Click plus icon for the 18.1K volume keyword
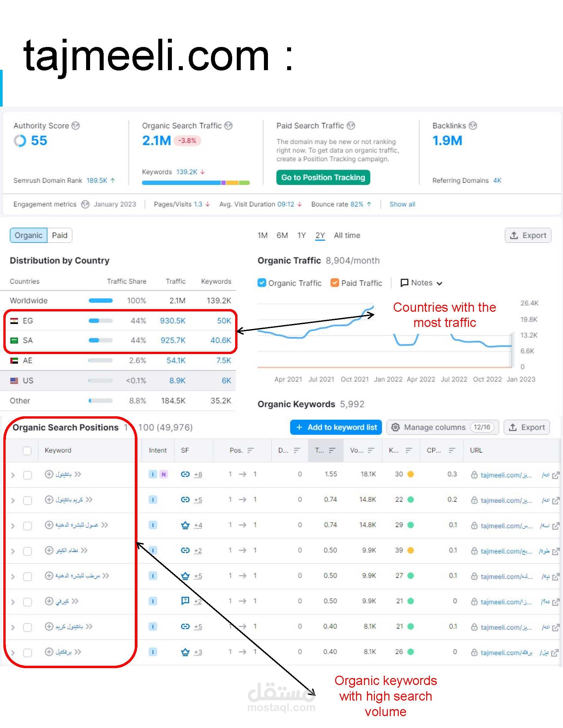The height and width of the screenshot is (728, 563). (x=49, y=474)
